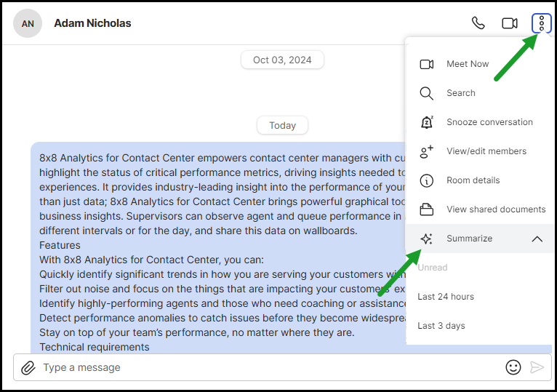Open the emoji picker smiley icon

point(513,367)
